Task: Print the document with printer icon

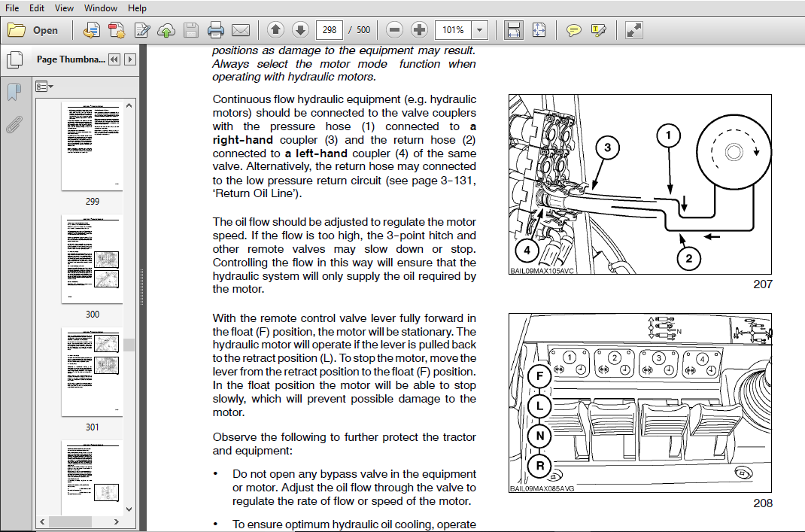Action: tap(216, 30)
